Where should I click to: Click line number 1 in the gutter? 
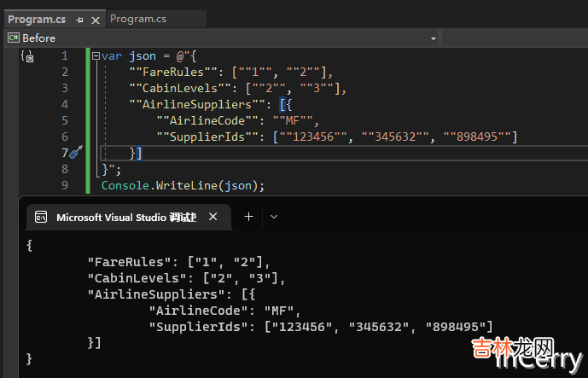(x=64, y=55)
